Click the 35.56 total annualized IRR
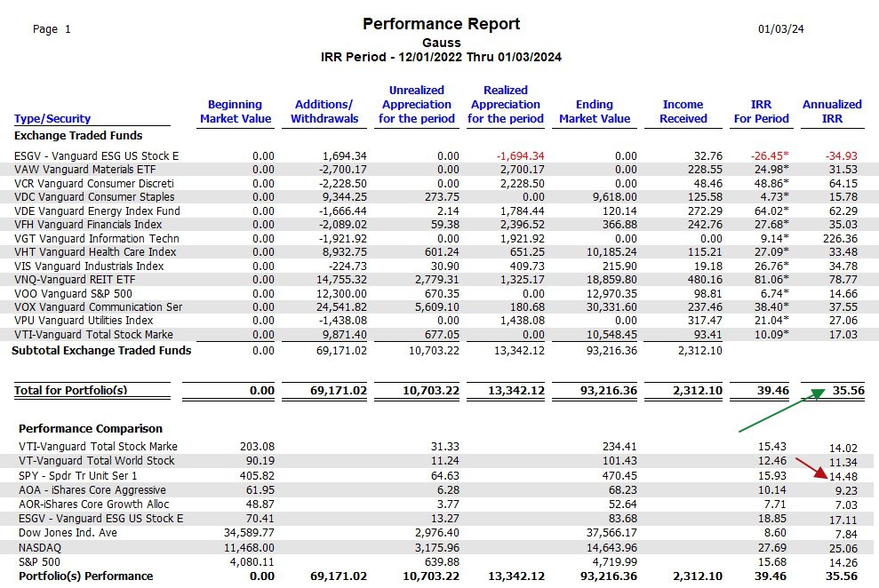The image size is (879, 588). coord(848,390)
